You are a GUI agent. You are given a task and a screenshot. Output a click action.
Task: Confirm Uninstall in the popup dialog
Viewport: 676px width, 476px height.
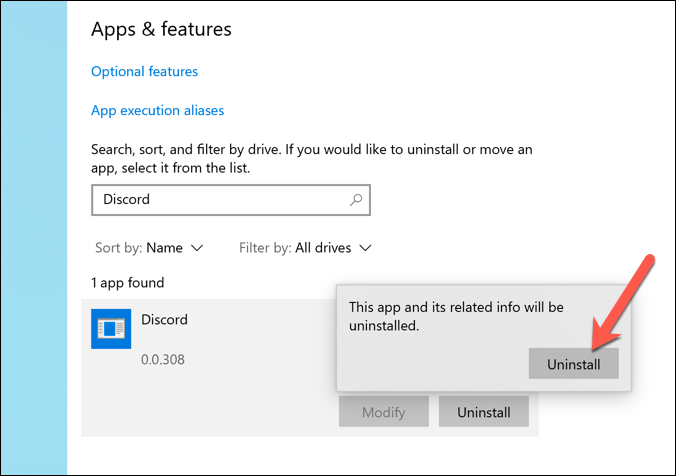(x=573, y=364)
